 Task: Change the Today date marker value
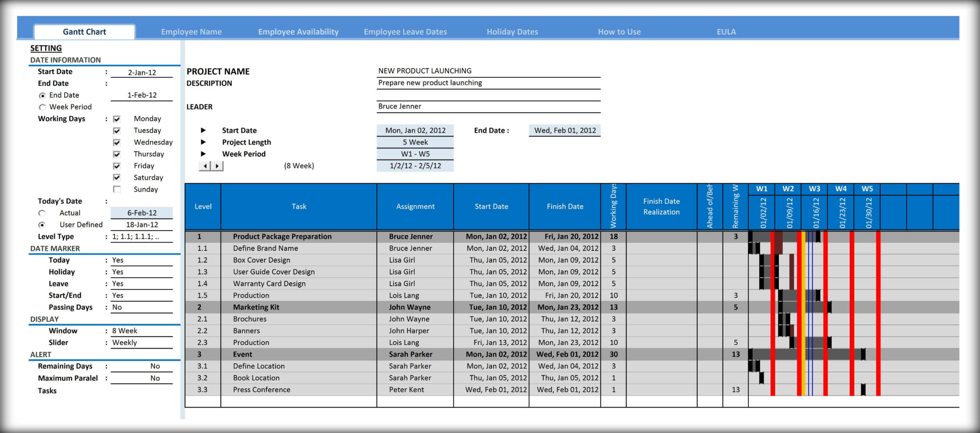pyautogui.click(x=142, y=260)
